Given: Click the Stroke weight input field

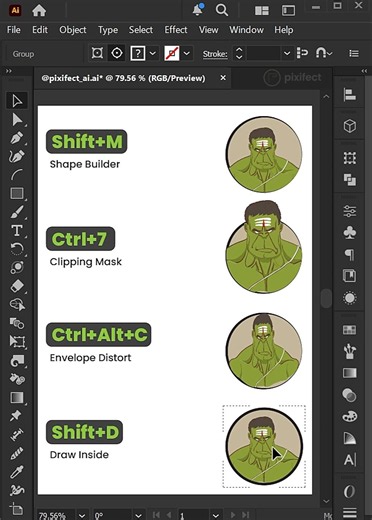Looking at the screenshot, I should click(x=263, y=53).
